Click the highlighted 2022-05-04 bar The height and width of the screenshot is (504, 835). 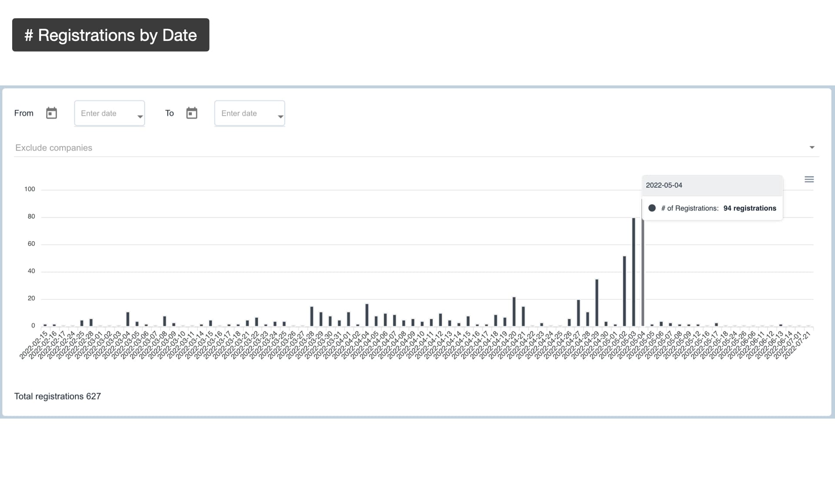(643, 278)
